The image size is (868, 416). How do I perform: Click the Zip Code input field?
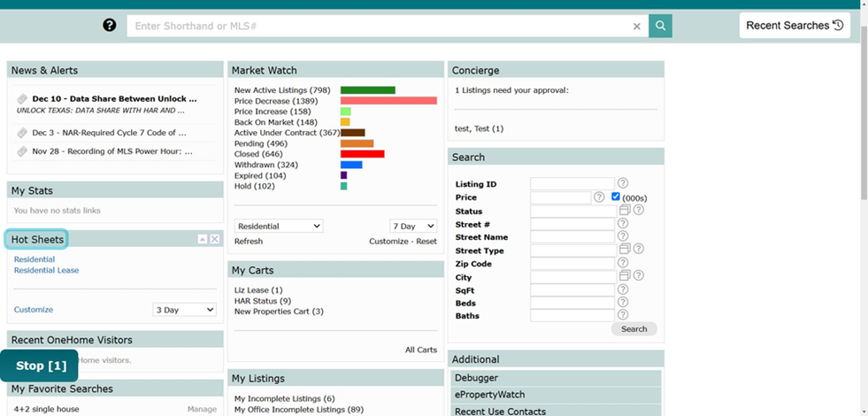tap(572, 263)
